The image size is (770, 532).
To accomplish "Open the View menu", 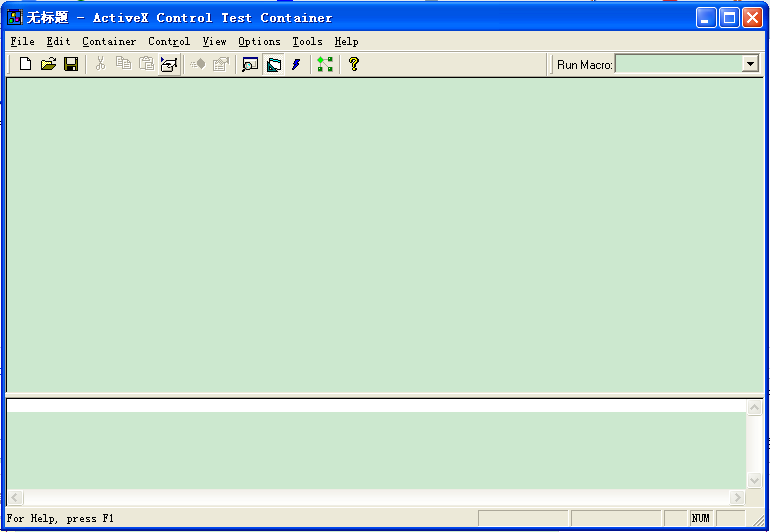I will tap(215, 42).
